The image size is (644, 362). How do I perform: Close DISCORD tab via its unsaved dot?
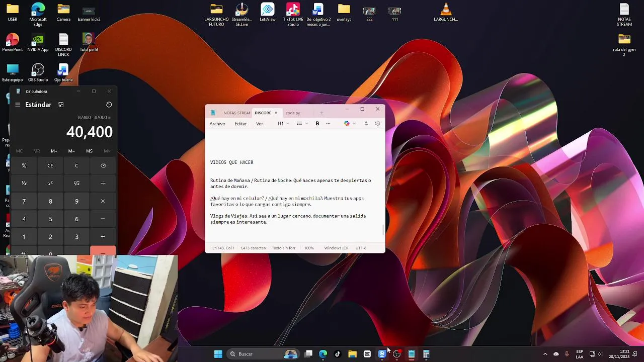[276, 113]
